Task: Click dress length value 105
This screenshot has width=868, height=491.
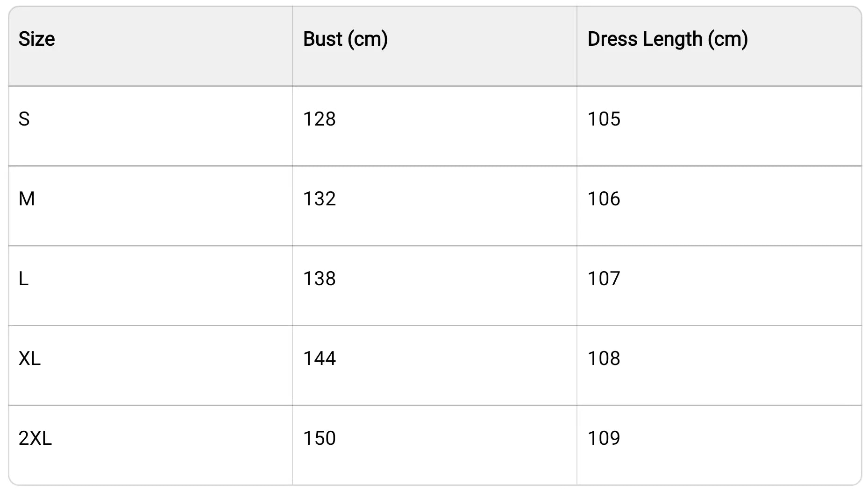Action: (x=604, y=119)
